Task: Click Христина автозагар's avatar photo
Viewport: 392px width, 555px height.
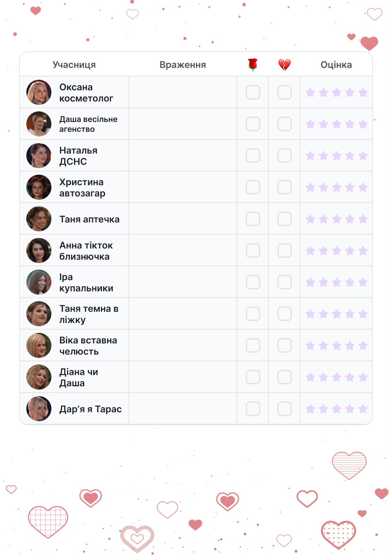Action: [39, 187]
